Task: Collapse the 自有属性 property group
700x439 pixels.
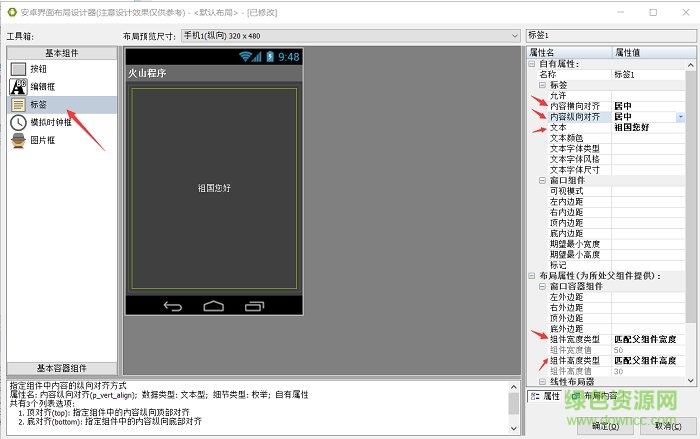Action: pos(531,64)
